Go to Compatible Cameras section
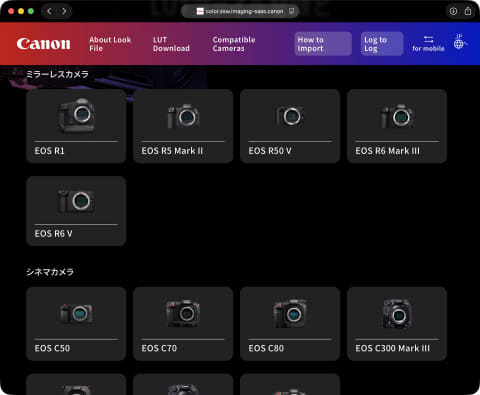The height and width of the screenshot is (395, 480). point(234,44)
